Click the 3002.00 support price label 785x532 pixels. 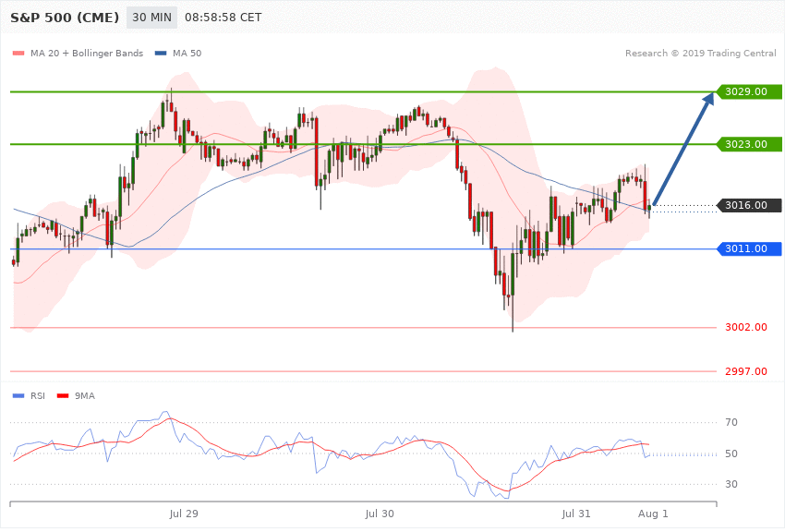tap(746, 327)
